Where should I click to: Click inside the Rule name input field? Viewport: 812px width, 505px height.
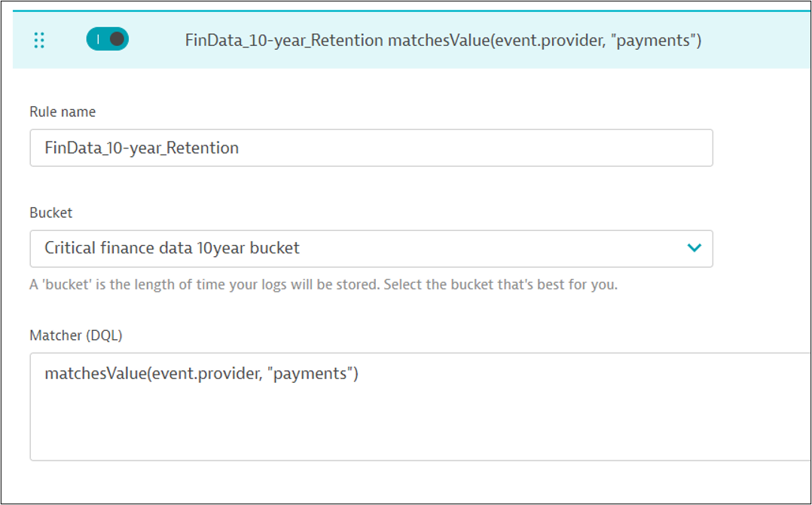[x=371, y=148]
